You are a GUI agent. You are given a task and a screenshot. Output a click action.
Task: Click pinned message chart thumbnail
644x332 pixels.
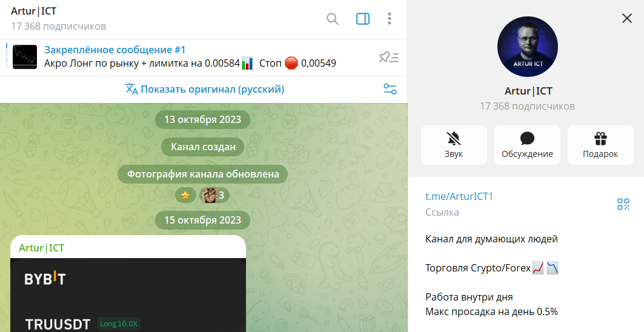25,57
